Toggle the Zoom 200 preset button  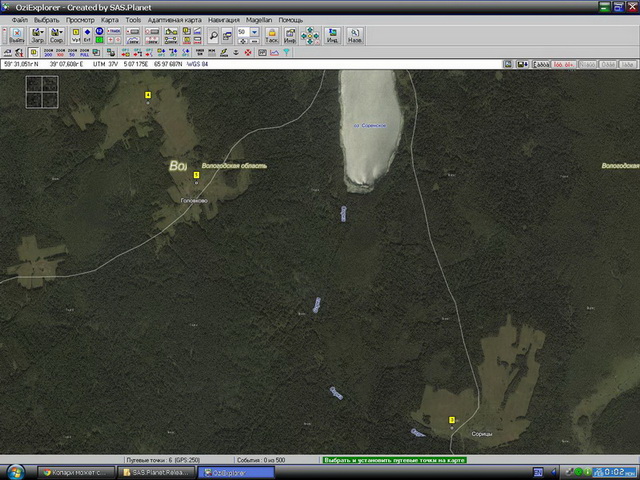click(48, 49)
